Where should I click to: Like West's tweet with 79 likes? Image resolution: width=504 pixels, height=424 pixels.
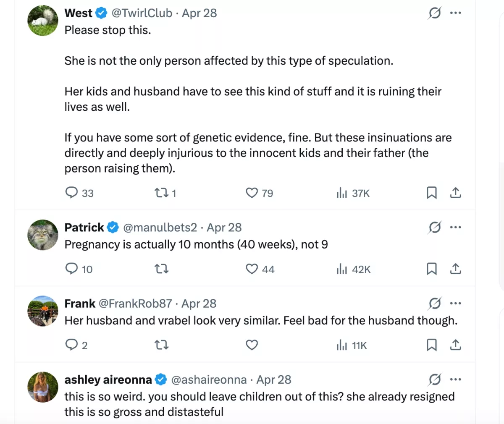[252, 193]
